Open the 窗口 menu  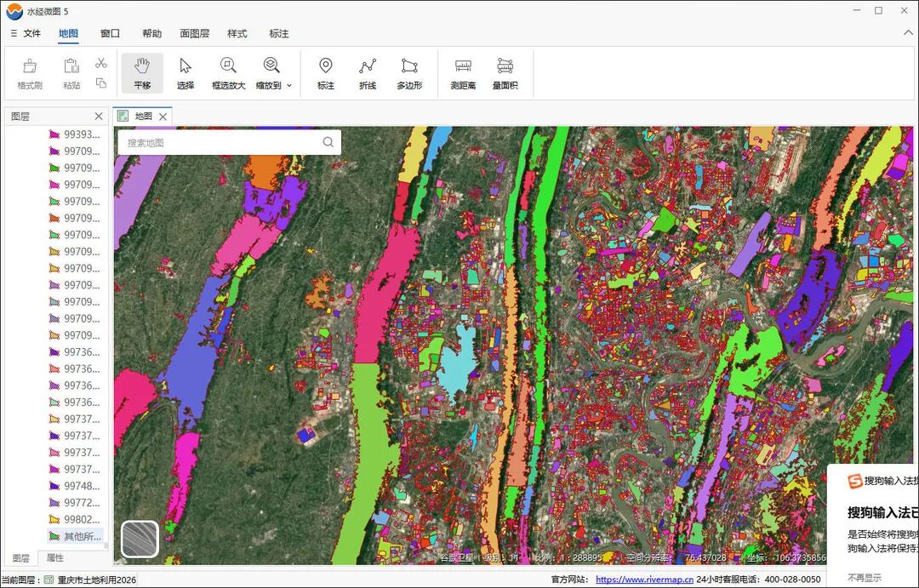click(110, 33)
